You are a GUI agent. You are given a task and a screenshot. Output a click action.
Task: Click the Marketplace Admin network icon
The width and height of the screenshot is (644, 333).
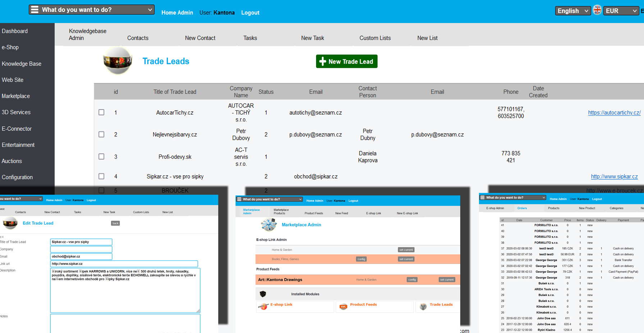[269, 225]
